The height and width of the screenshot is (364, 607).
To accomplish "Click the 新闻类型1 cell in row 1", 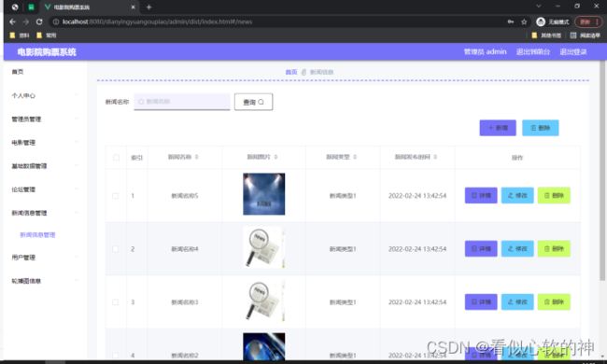I will (343, 196).
